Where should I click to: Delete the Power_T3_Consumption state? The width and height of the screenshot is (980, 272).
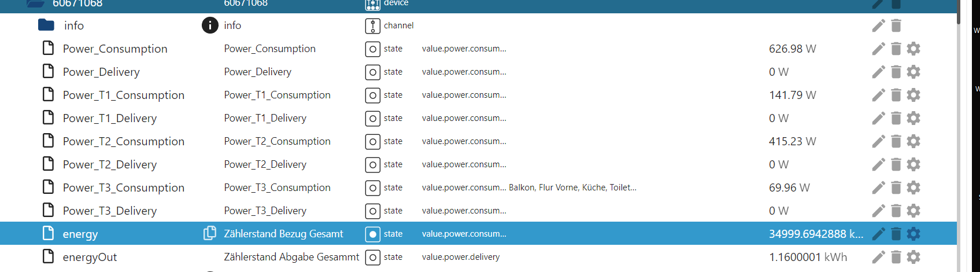point(896,188)
